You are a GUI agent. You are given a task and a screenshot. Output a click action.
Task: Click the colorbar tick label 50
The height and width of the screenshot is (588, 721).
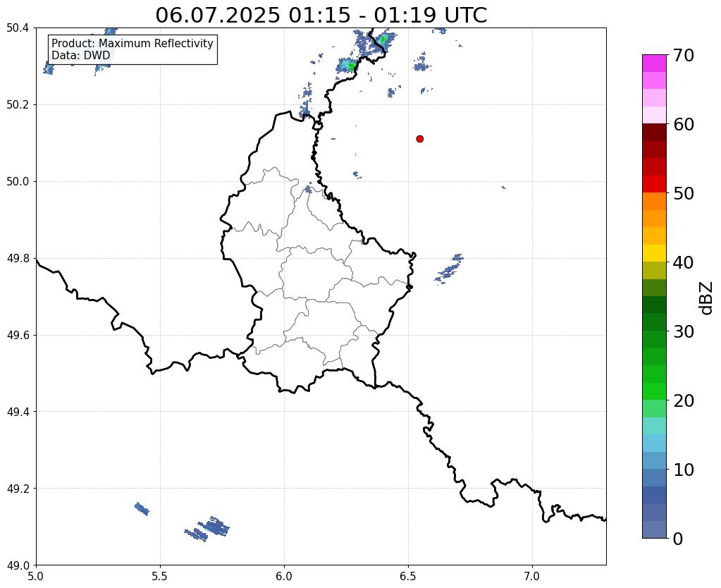pos(683,193)
